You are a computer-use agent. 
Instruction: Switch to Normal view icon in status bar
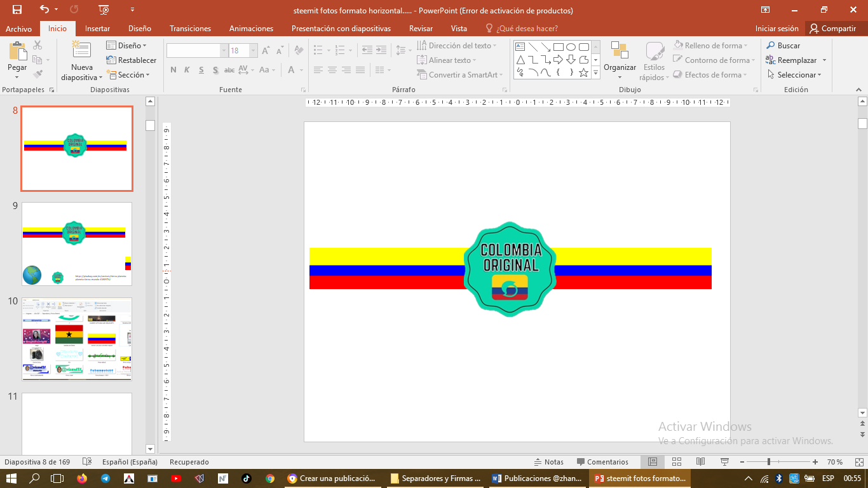coord(653,462)
